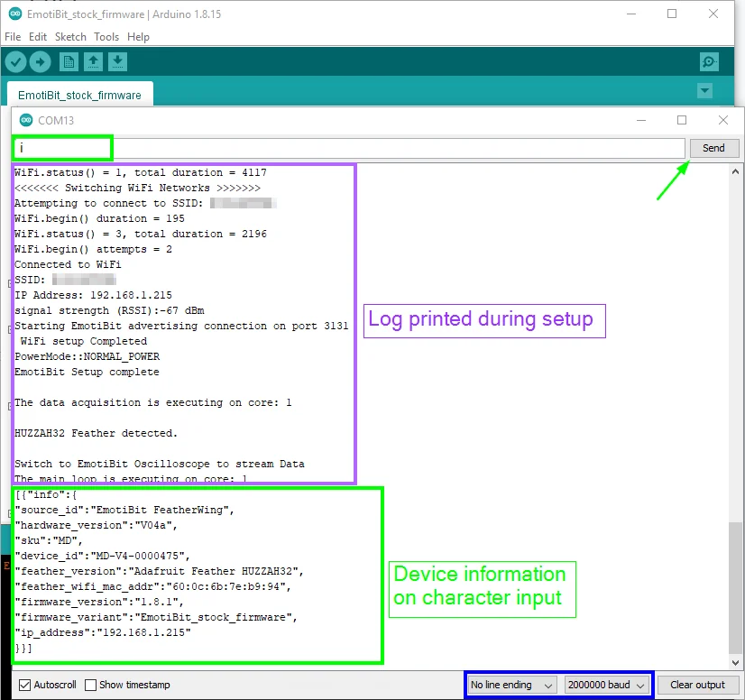745x700 pixels.
Task: Click the "firmware_version":"1.8.1" line
Action: coord(99,602)
